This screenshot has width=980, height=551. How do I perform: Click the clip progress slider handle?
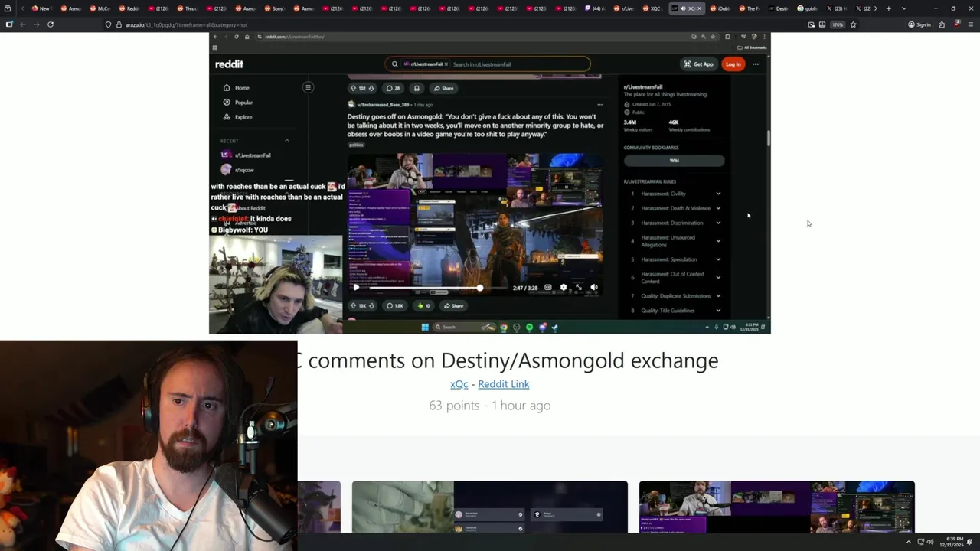pyautogui.click(x=480, y=288)
